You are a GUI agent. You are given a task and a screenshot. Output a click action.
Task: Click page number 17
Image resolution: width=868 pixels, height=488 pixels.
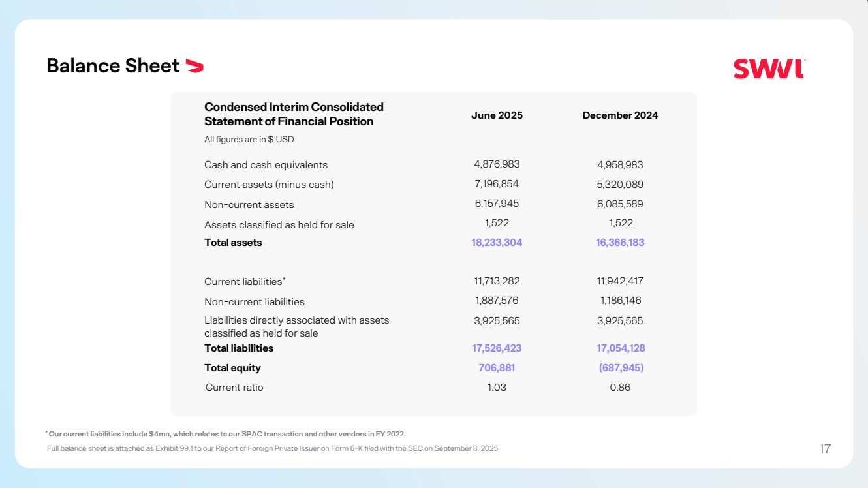825,449
